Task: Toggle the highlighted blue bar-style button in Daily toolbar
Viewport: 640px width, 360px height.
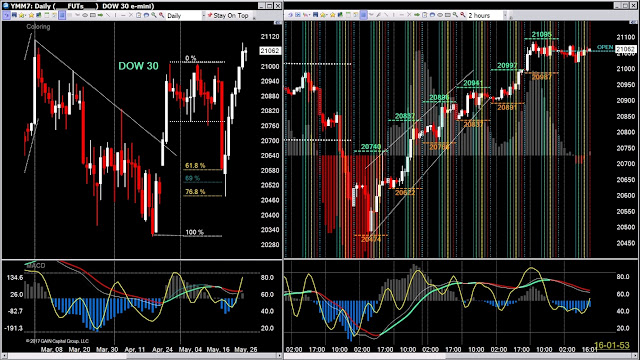Action: [62, 15]
